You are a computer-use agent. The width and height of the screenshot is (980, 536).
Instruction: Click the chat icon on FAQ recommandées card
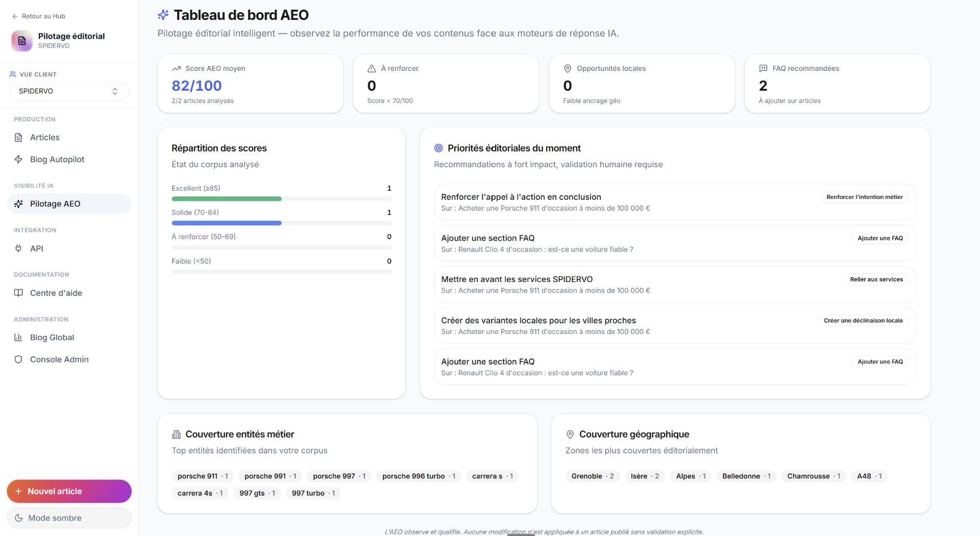click(x=763, y=68)
